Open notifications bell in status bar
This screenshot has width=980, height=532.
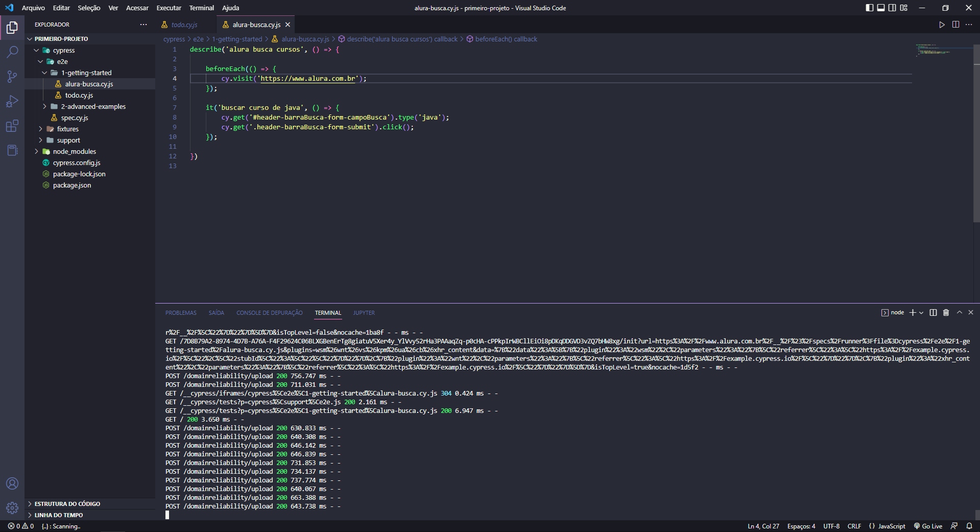coord(969,526)
